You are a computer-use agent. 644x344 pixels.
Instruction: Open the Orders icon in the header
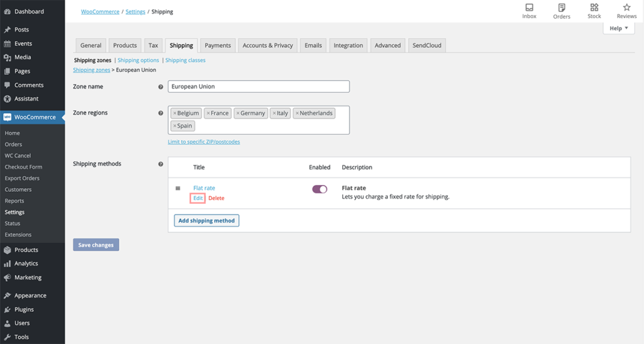click(562, 8)
